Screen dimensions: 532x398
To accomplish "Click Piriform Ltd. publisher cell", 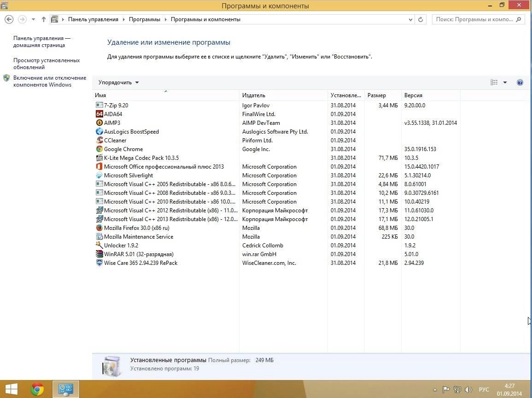I will [x=257, y=140].
